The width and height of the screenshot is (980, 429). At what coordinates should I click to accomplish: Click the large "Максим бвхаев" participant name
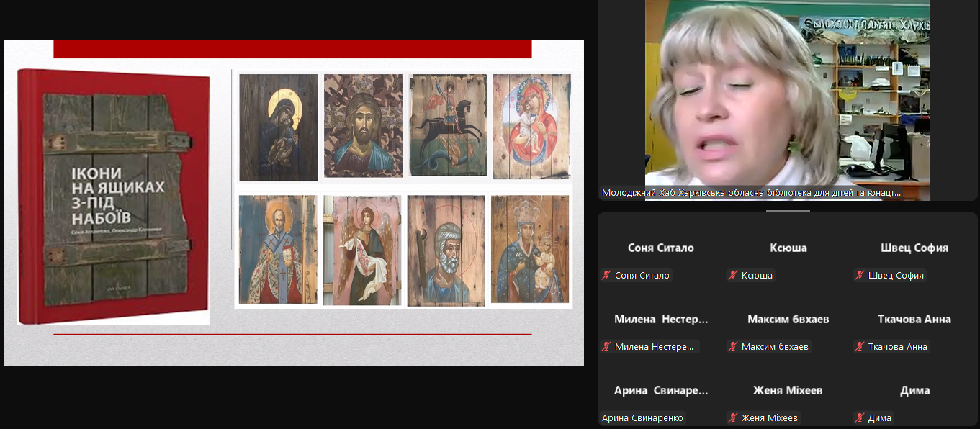point(788,320)
